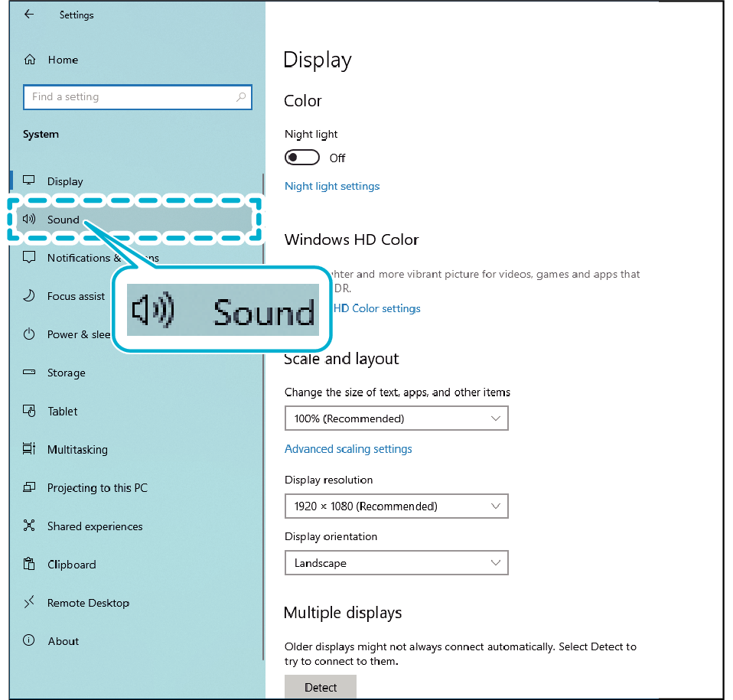Open the Landscape orientation dropdown
Screen dimensions: 733x700
396,563
